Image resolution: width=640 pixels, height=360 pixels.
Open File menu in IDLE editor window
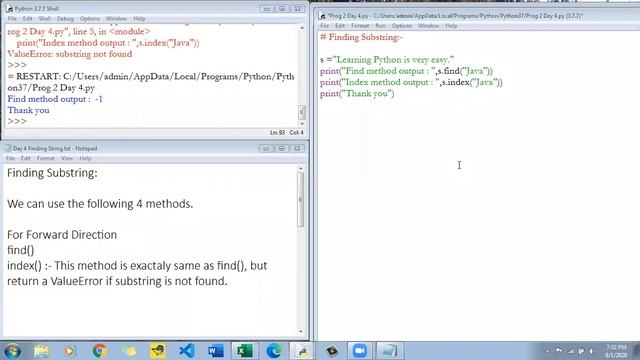pyautogui.click(x=324, y=26)
